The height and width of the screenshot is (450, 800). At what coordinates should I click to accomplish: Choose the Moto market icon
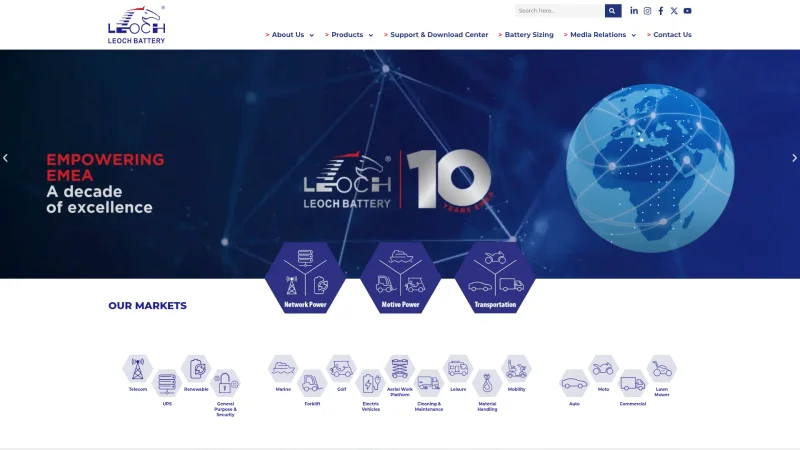click(x=604, y=369)
